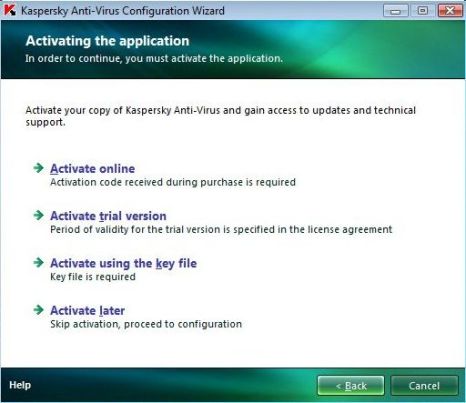
Task: Go to previous step with Back button
Action: click(351, 386)
